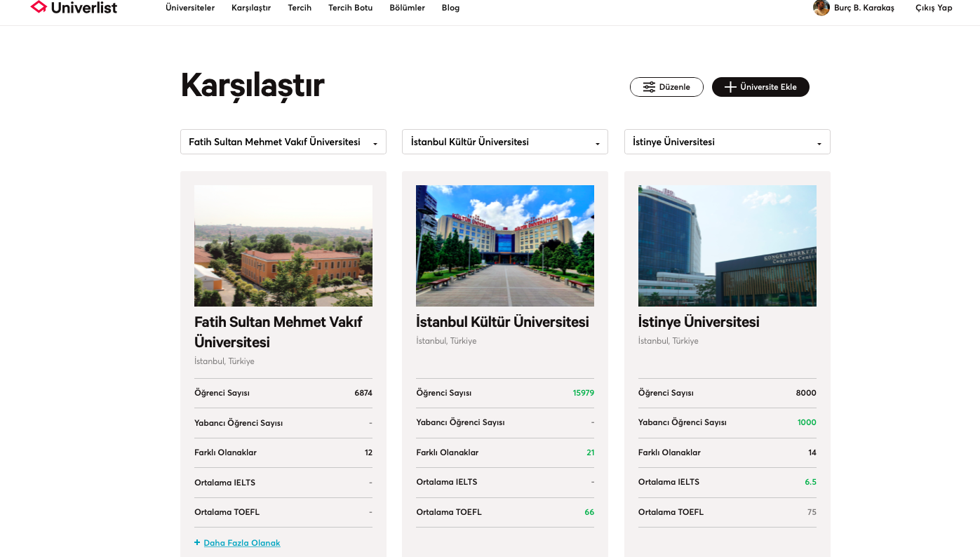The image size is (980, 557).
Task: Click the Düzenle button
Action: [666, 86]
